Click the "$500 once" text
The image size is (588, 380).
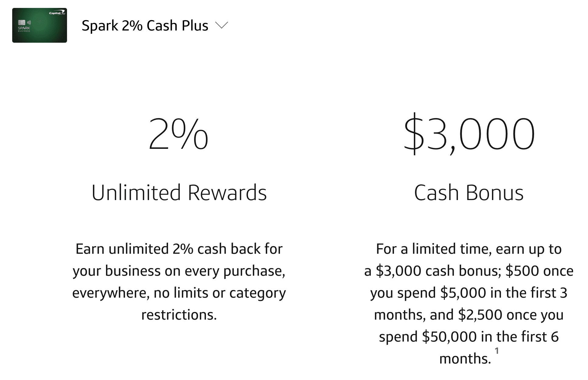pos(539,271)
